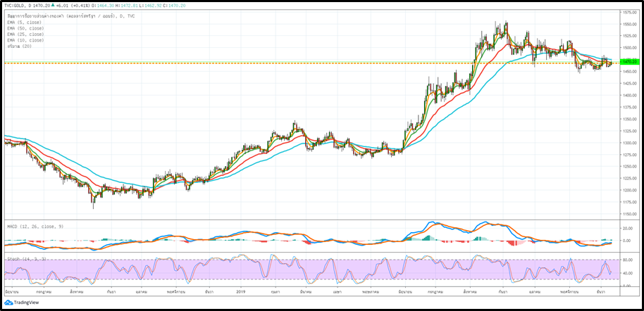Select the EMA (10, close) indicator label
Screen dimensions: 644x311
point(27,40)
